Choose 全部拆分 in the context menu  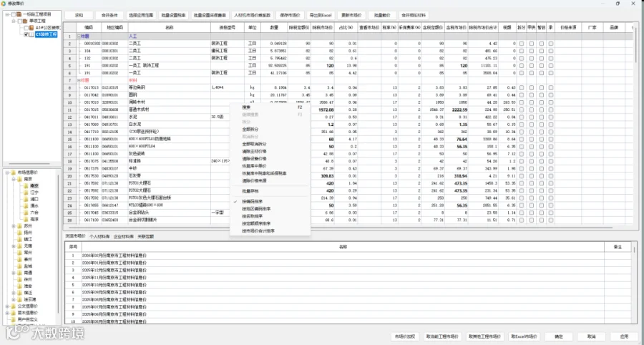tap(270, 130)
